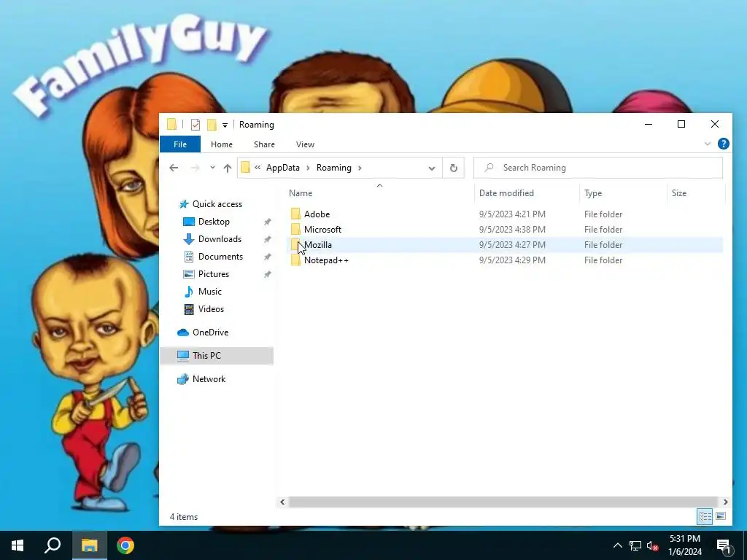Viewport: 747px width, 560px height.
Task: Refresh the Roaming folder view
Action: [x=454, y=168]
